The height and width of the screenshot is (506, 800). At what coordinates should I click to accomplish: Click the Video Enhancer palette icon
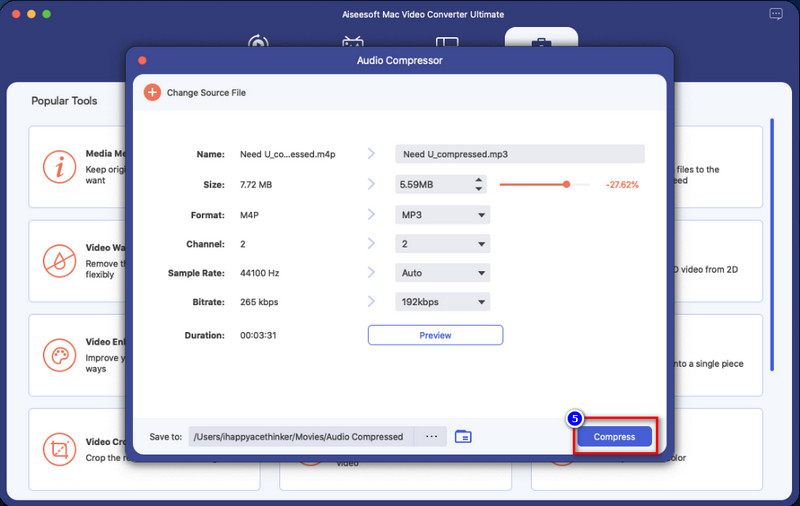click(60, 355)
